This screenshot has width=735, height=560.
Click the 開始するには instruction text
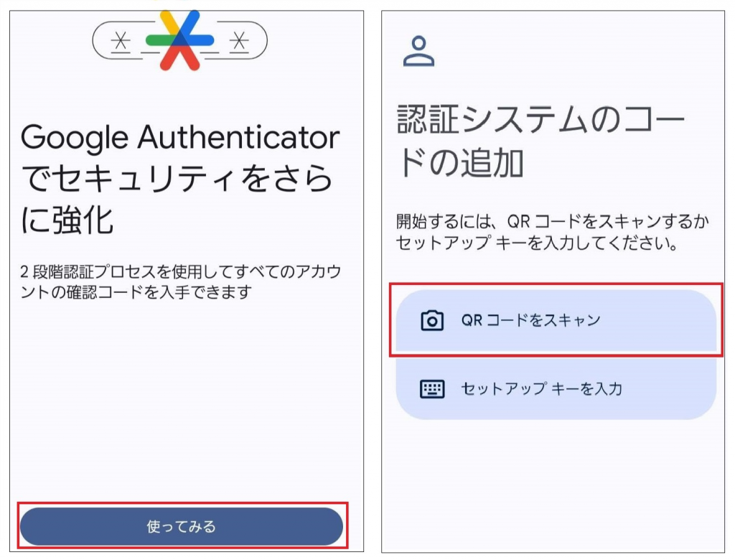(552, 232)
